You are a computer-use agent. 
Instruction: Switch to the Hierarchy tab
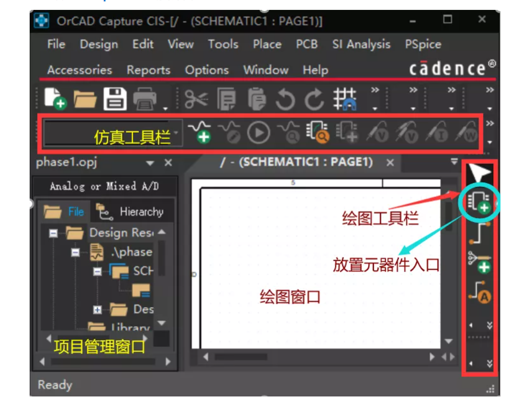point(129,211)
